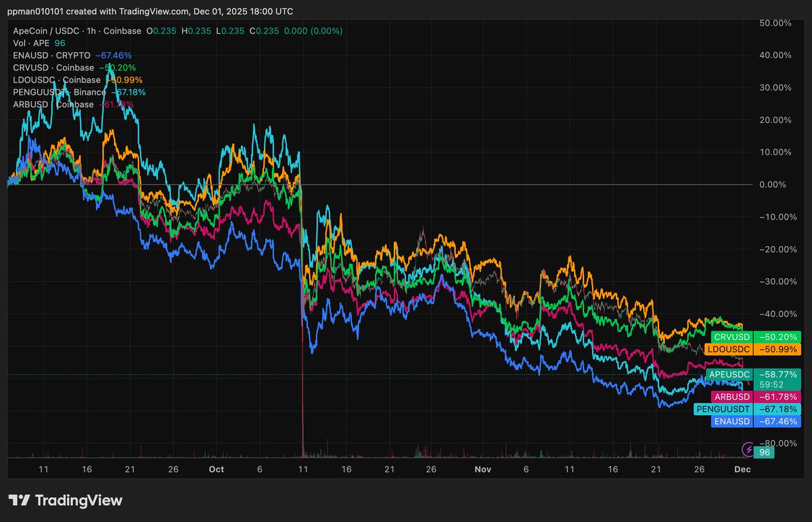
Task: Click the blue ENAUSD price label
Action: [x=757, y=422]
